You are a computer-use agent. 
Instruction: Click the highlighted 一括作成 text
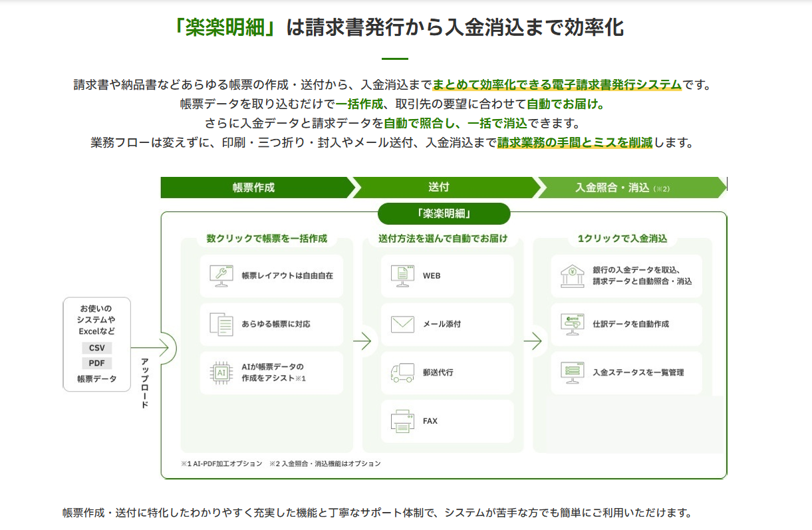click(360, 104)
